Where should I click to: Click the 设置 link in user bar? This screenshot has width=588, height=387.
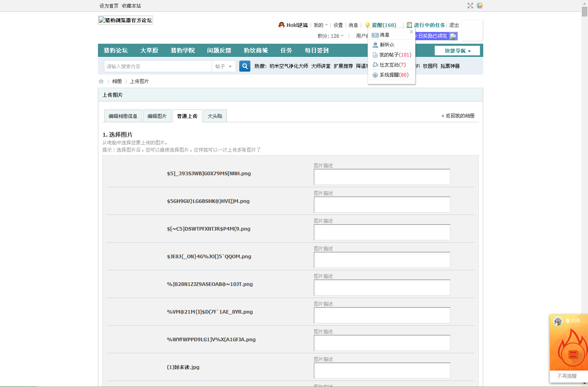coord(338,25)
